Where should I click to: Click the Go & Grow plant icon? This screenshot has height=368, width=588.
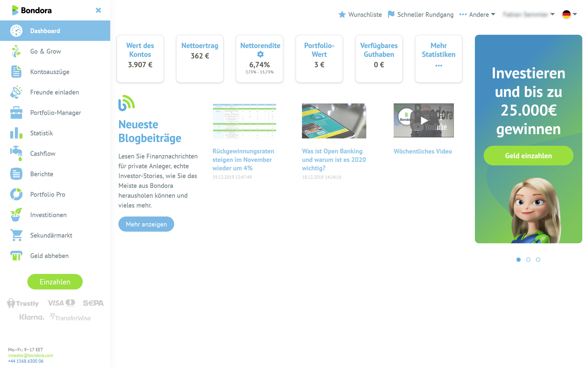(x=16, y=51)
